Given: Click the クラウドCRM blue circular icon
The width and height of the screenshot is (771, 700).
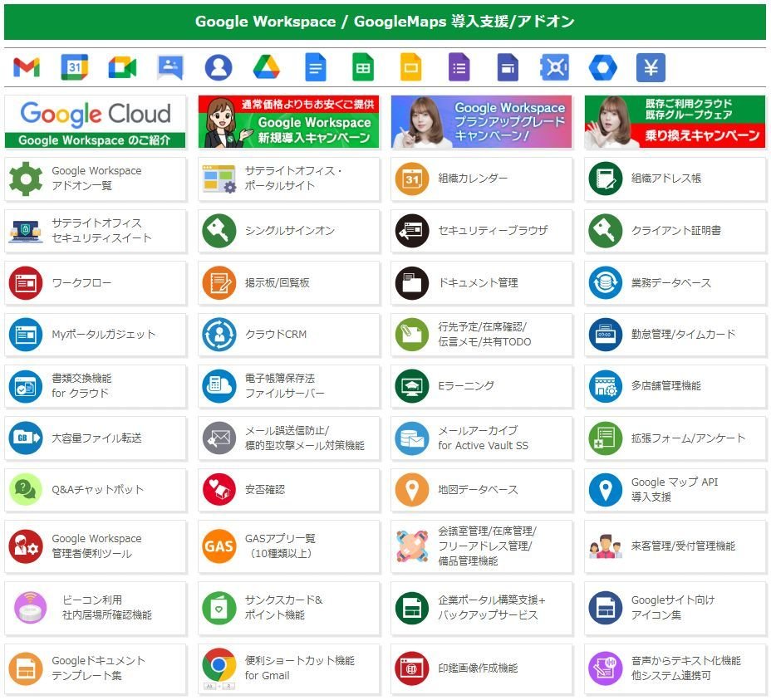Looking at the screenshot, I should click(219, 335).
